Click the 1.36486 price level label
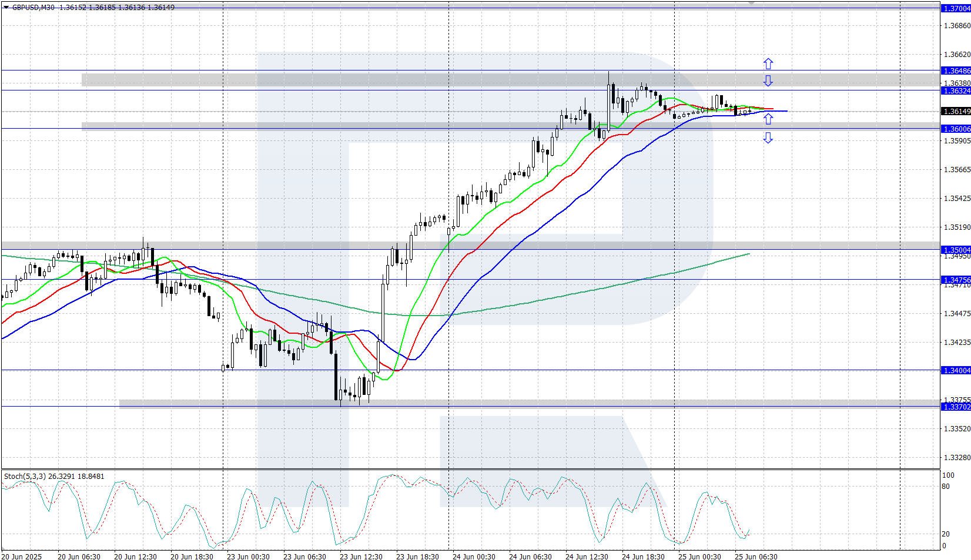This screenshot has height=560, width=971. pyautogui.click(x=956, y=71)
